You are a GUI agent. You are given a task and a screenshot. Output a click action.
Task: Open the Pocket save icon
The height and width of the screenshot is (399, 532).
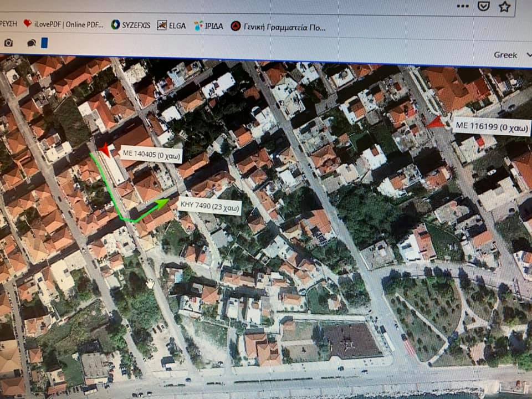point(484,6)
